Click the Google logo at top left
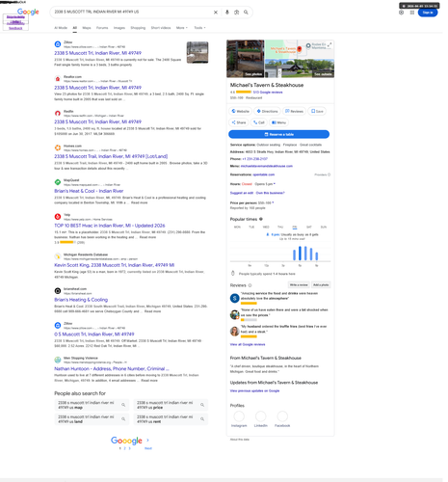 pyautogui.click(x=28, y=12)
